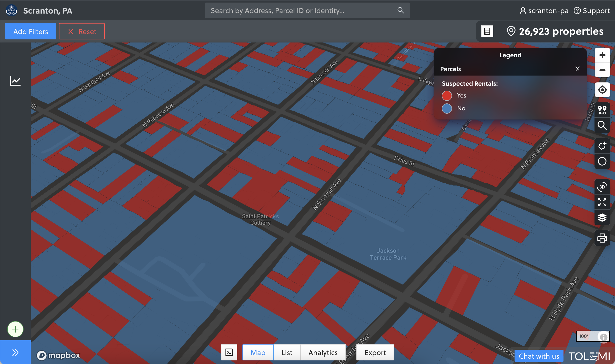Open the property list view icon
This screenshot has width=615, height=364.
coord(487,31)
